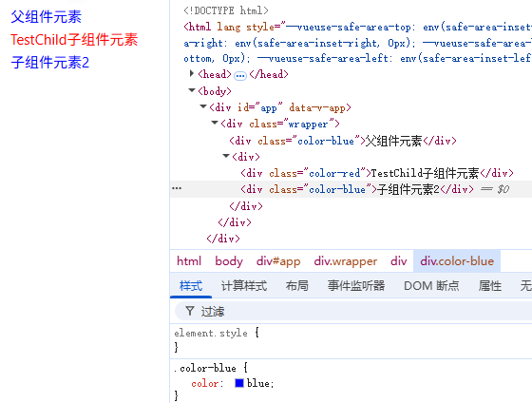
Task: Switch to the 样式 tab
Action: point(191,285)
